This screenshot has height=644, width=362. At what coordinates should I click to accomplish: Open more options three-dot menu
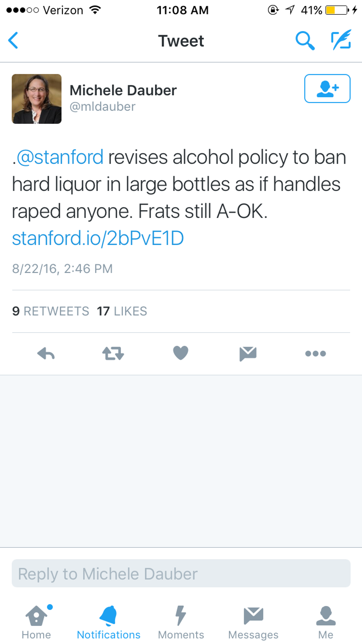click(315, 354)
